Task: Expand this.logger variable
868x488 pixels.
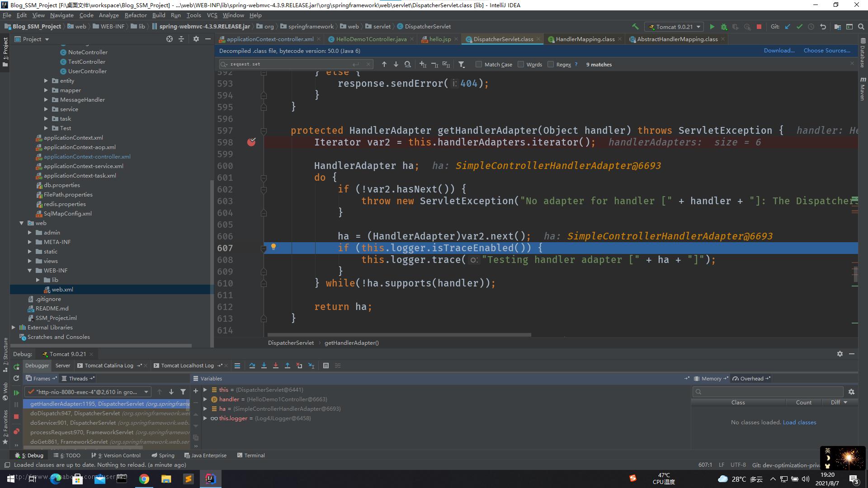Action: pyautogui.click(x=205, y=418)
